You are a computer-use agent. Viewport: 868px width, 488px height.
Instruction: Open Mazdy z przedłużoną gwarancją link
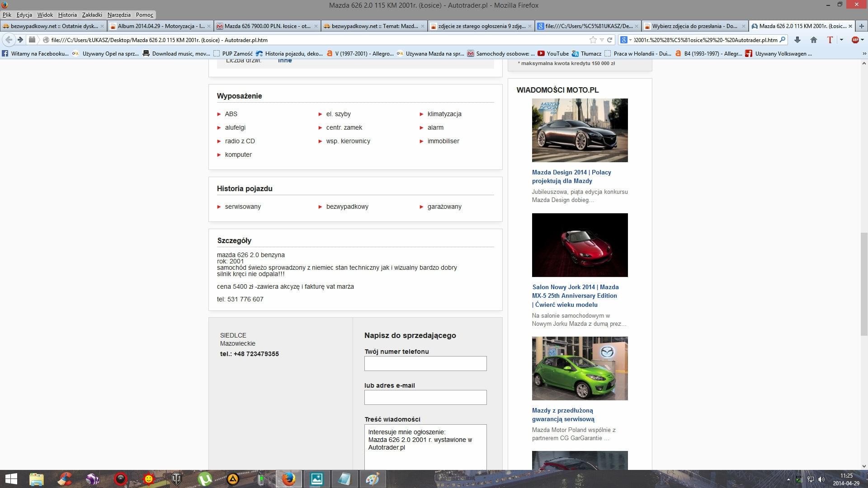coord(563,415)
